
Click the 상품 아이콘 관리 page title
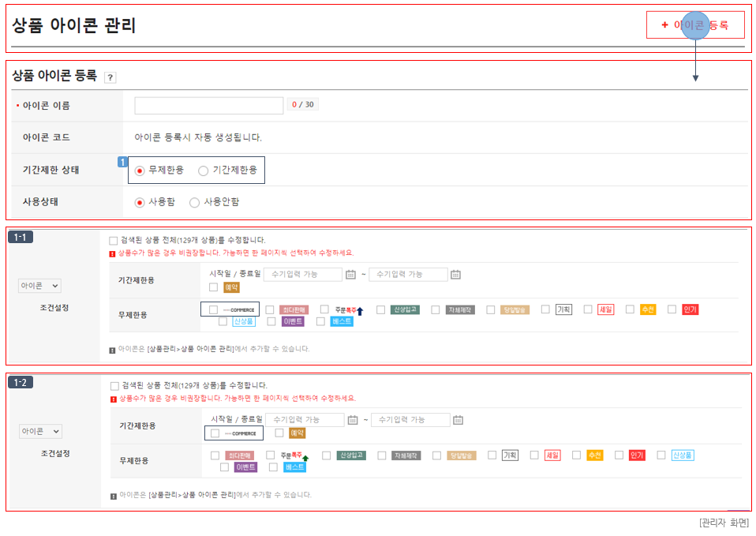click(x=73, y=25)
